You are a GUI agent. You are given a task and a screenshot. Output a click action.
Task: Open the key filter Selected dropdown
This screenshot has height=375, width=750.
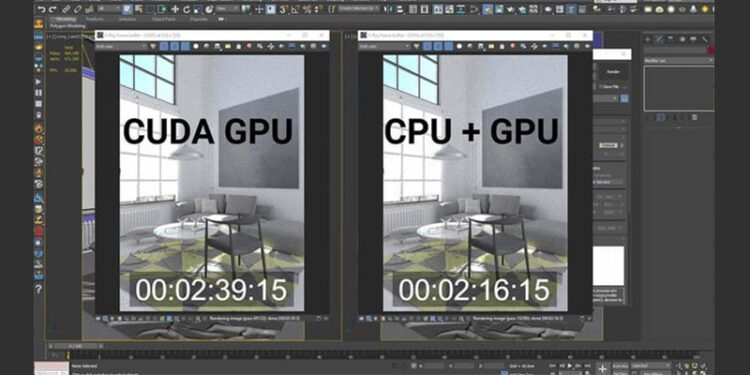(651, 366)
